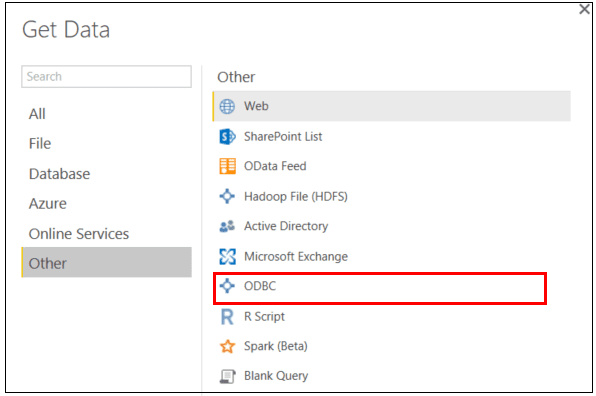
Task: Choose the Active Directory text label
Action: [286, 226]
